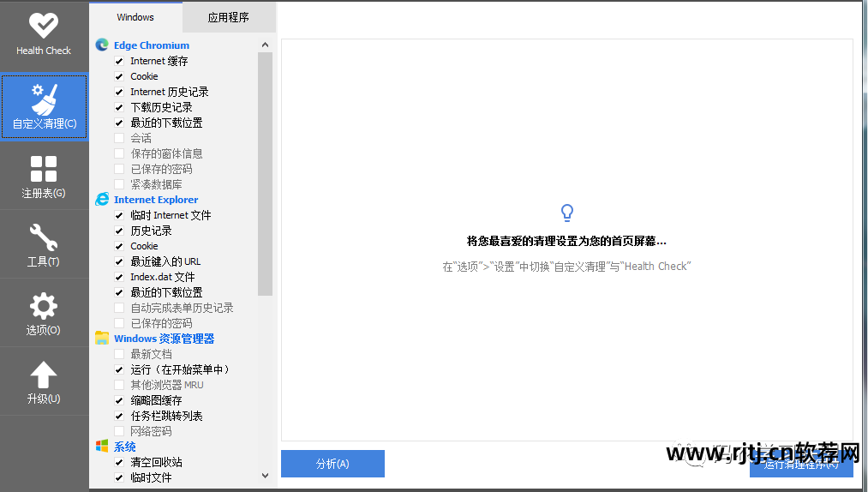Toggle 临时 Internet 文件 checkbox
The image size is (868, 492).
tap(119, 215)
